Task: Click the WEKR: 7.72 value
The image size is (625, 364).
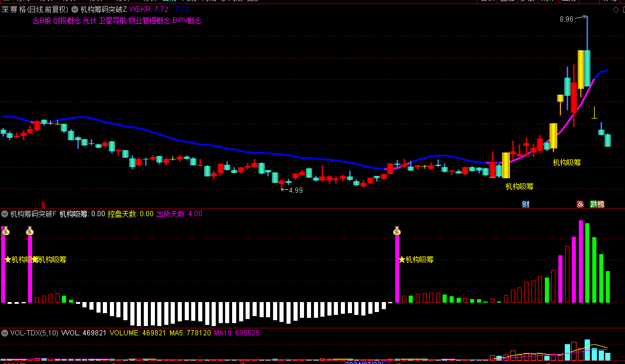Action: coord(149,9)
